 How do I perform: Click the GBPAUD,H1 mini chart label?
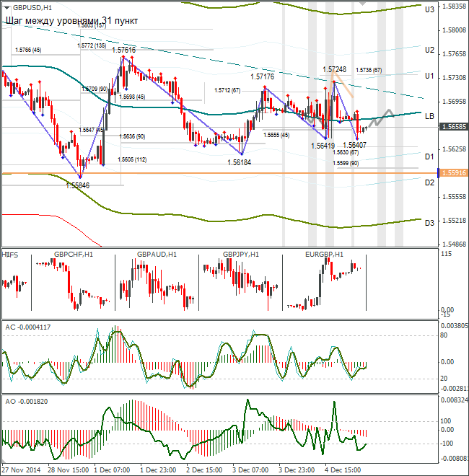coord(157,255)
